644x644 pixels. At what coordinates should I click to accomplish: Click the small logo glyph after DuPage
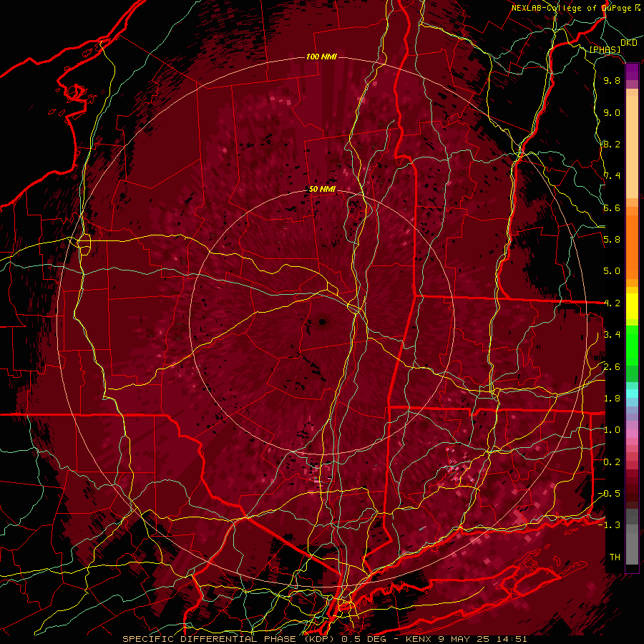(638, 8)
